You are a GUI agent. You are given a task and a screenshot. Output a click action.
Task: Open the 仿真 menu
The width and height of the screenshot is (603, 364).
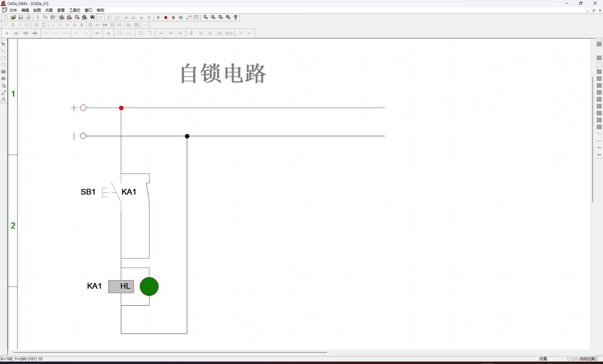(x=49, y=10)
